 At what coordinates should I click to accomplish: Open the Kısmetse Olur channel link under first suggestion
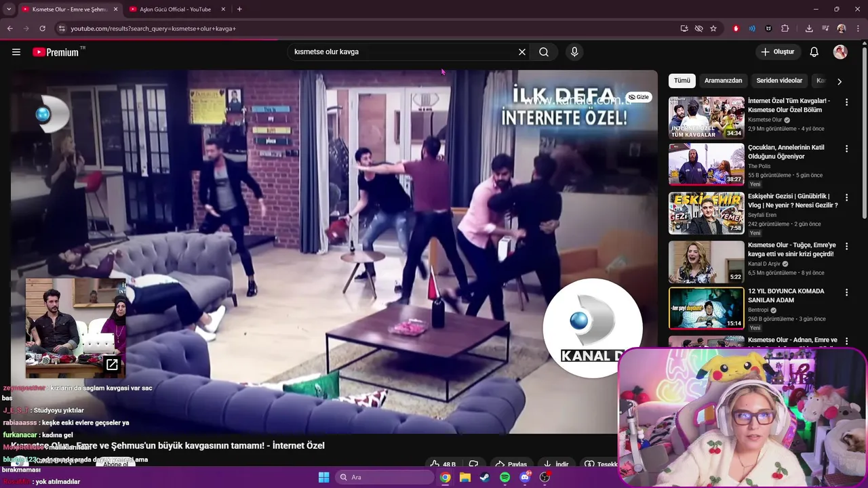pos(765,120)
